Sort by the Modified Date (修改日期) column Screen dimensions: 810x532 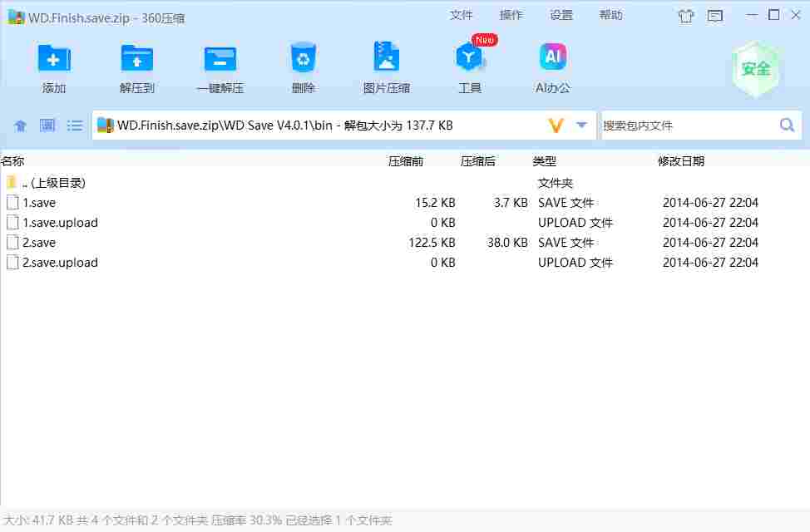click(x=681, y=161)
